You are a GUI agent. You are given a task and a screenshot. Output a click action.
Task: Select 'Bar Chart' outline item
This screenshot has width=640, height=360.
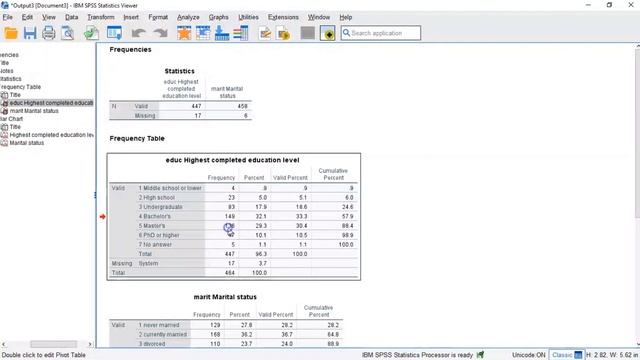click(x=11, y=119)
